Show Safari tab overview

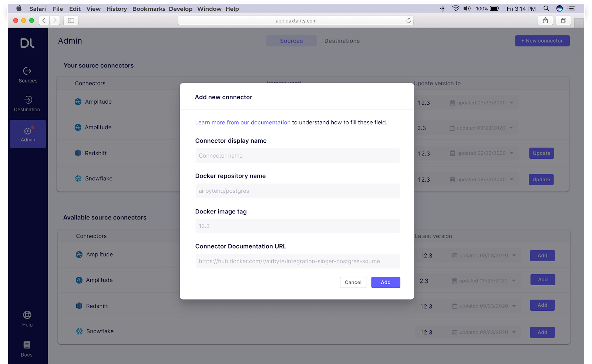point(564,20)
